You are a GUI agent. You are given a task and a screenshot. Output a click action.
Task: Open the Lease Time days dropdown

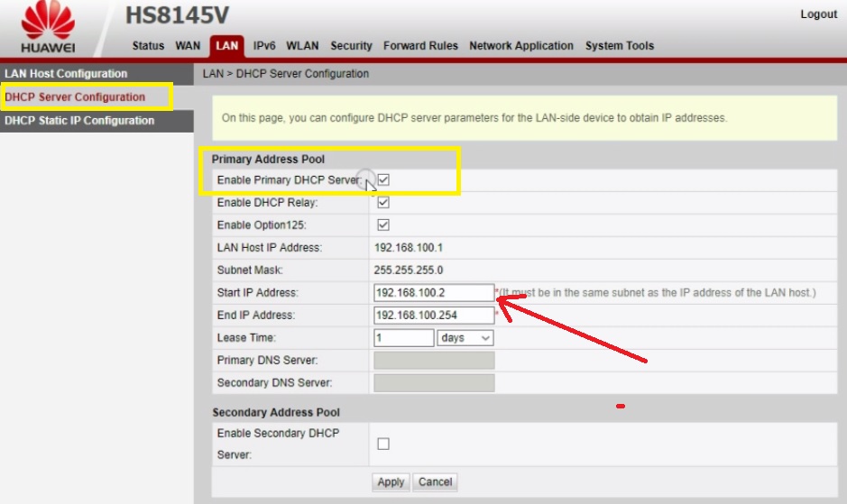pos(465,338)
